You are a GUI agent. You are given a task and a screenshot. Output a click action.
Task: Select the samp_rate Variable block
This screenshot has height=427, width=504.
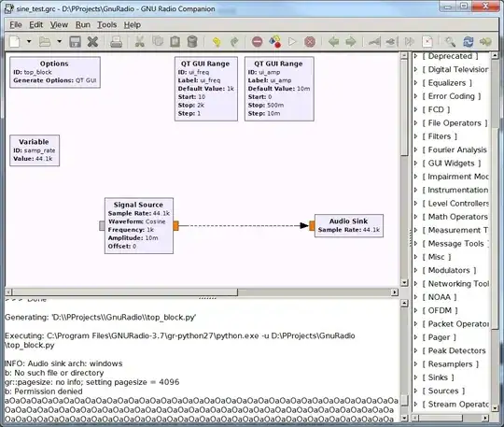35,150
